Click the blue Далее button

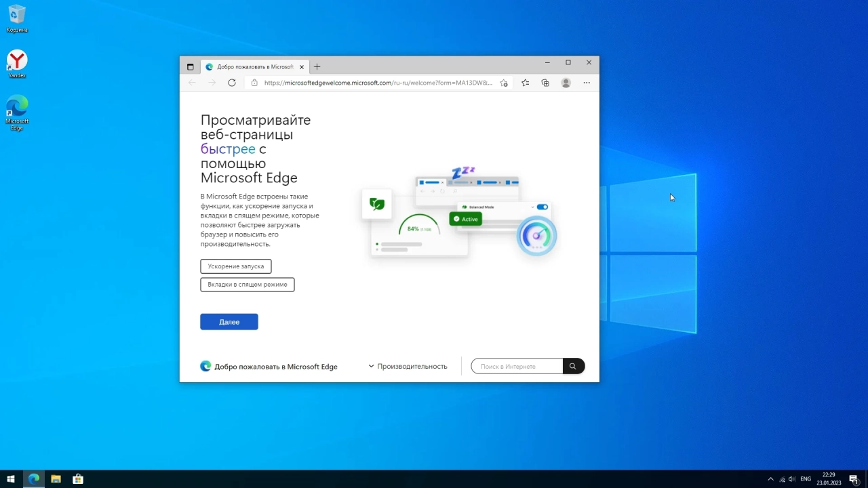(229, 322)
